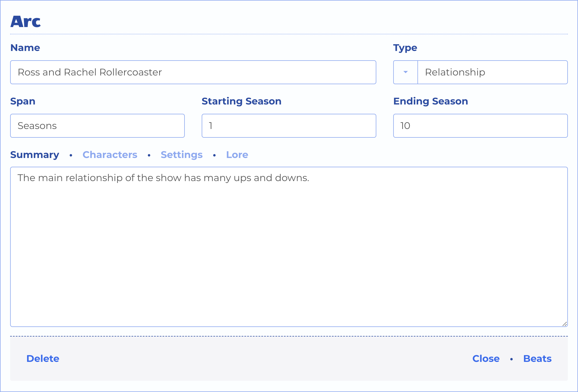
Task: Open the Beats view
Action: (x=537, y=358)
